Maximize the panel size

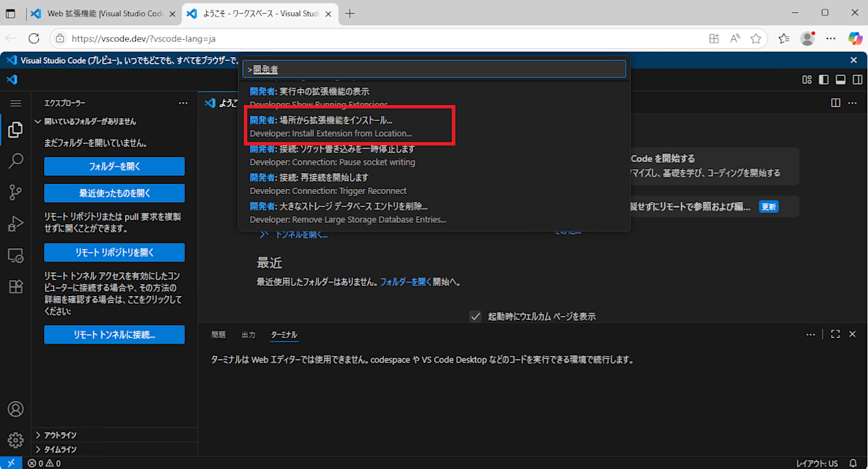point(835,334)
